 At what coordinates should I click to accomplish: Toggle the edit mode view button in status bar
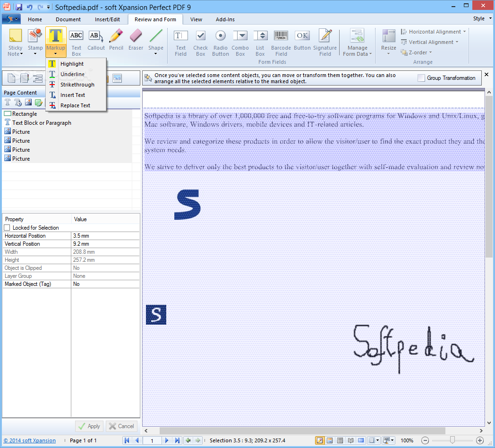[x=319, y=440]
